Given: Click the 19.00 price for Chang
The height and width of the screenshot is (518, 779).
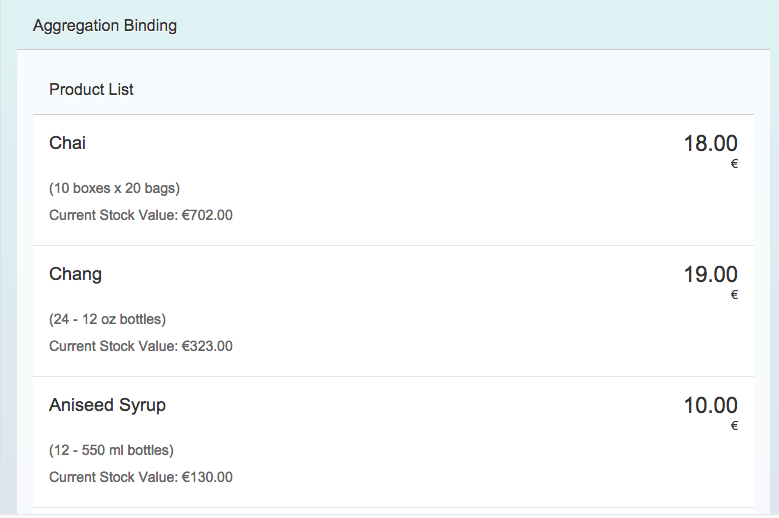Looking at the screenshot, I should pyautogui.click(x=710, y=275).
